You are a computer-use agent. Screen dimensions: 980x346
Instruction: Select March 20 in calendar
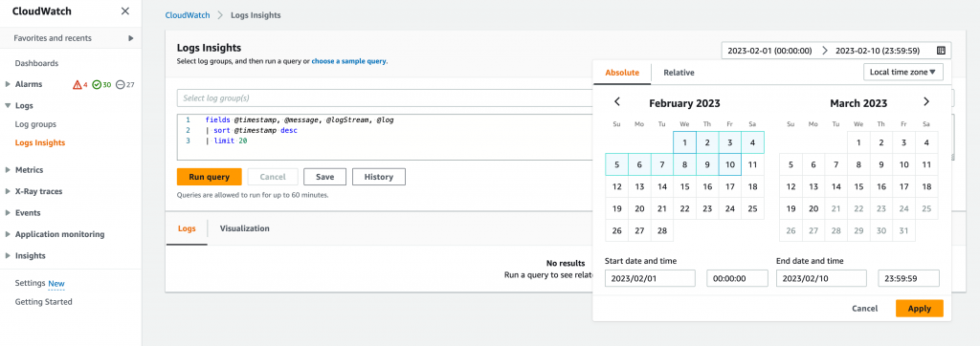813,208
